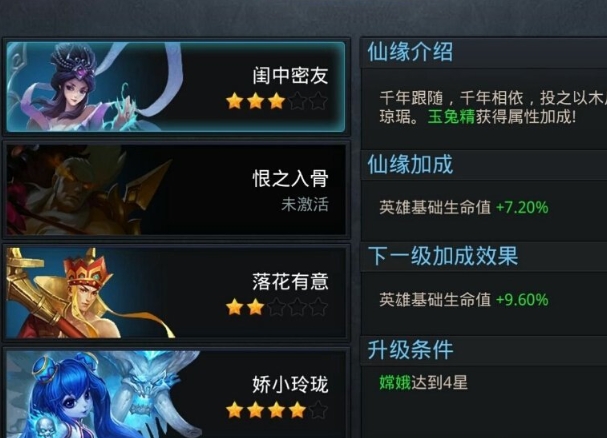607x438 pixels.
Task: Click the empty fifth star of 闺中密友
Action: (x=318, y=101)
